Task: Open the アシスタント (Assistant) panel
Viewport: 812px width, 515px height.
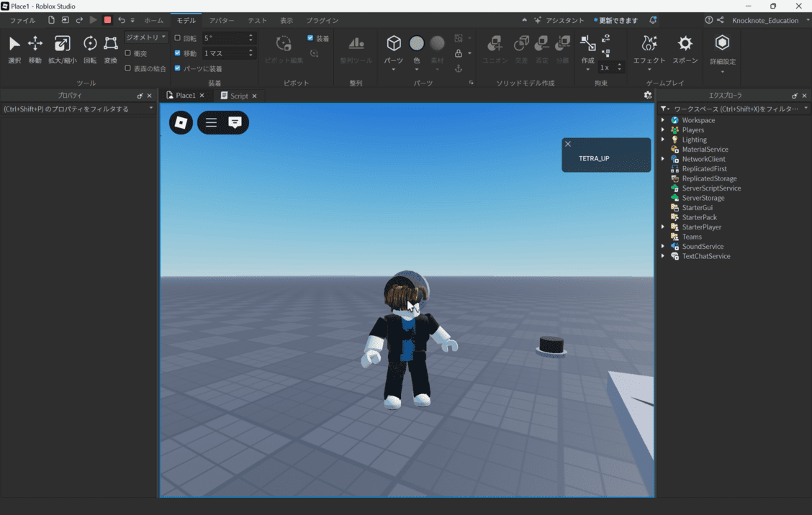Action: pyautogui.click(x=559, y=20)
